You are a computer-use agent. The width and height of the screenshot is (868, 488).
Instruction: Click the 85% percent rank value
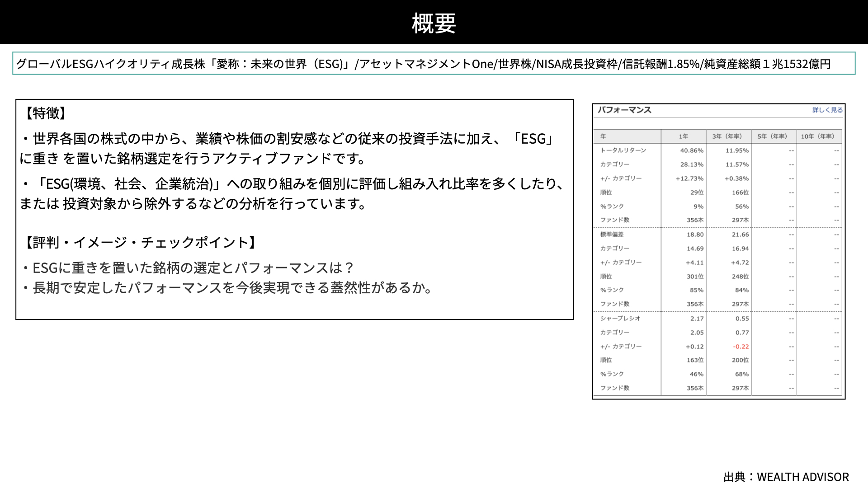point(697,290)
